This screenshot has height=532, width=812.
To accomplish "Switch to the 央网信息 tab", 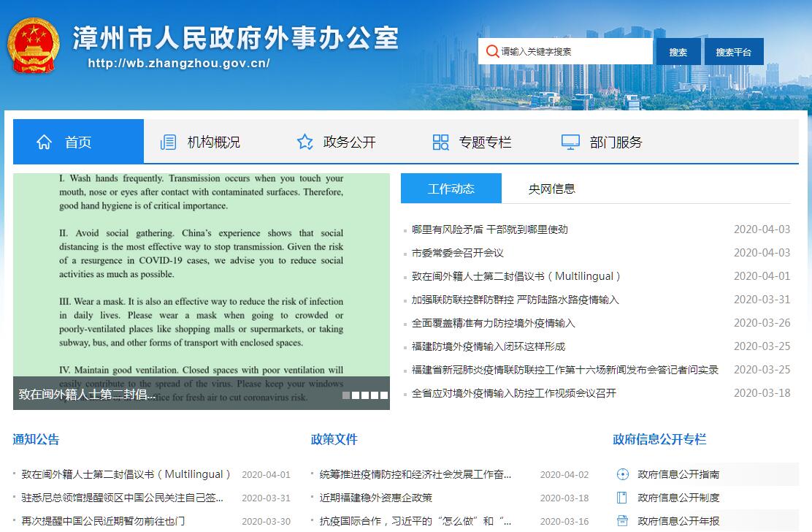I will pyautogui.click(x=551, y=189).
